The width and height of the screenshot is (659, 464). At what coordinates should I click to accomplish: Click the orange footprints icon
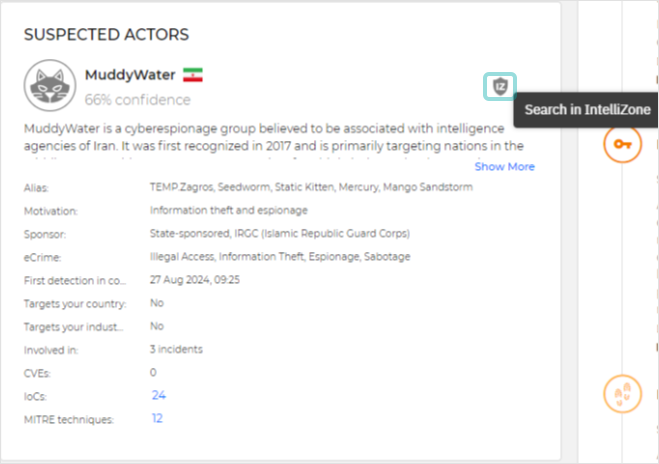pyautogui.click(x=622, y=394)
